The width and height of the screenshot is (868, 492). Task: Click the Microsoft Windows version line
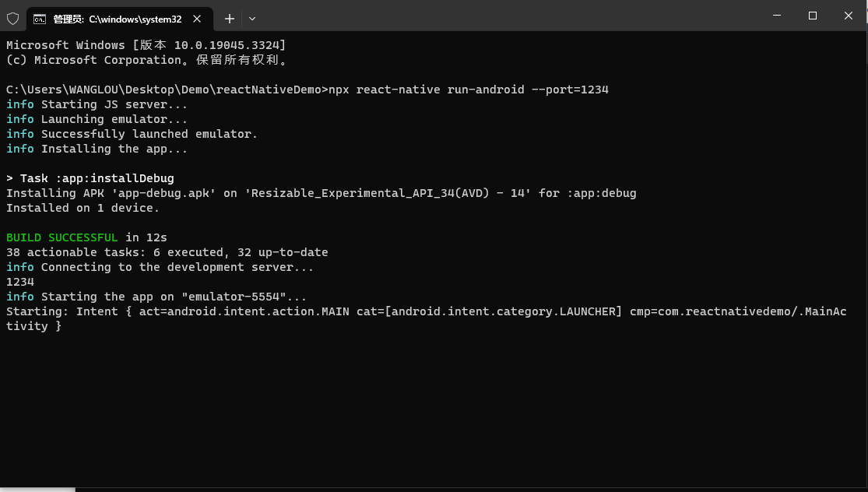[146, 45]
